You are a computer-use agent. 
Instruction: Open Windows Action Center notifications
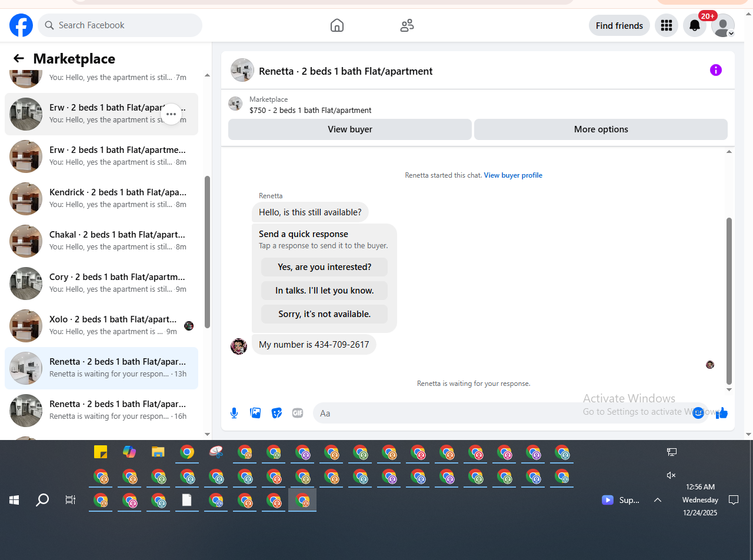tap(734, 500)
